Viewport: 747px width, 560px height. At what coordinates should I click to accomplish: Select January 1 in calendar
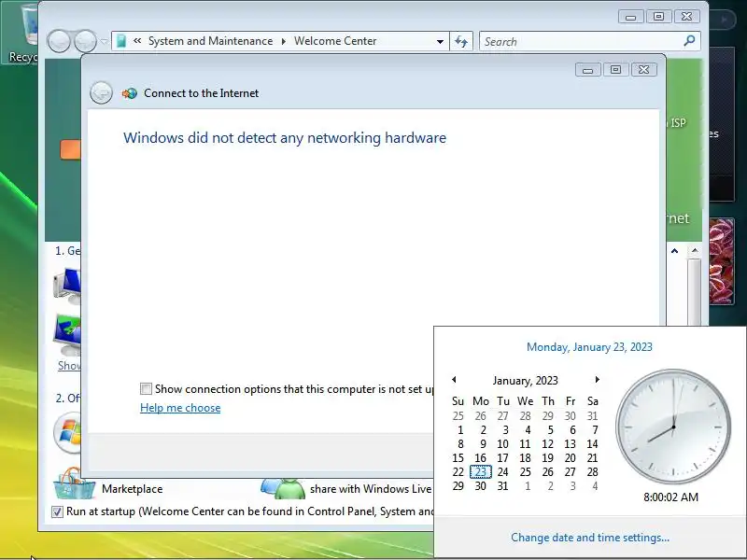(x=460, y=430)
